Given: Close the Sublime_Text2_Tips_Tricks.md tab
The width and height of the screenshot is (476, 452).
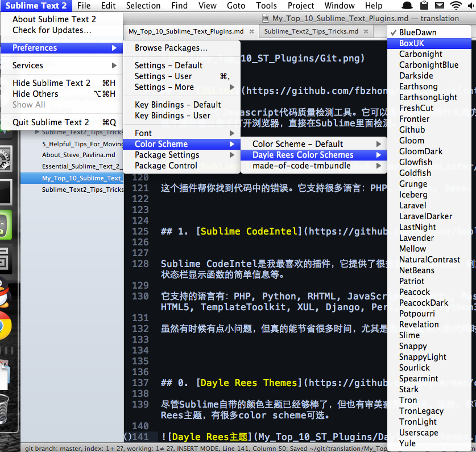Looking at the screenshot, I should pyautogui.click(x=366, y=31).
